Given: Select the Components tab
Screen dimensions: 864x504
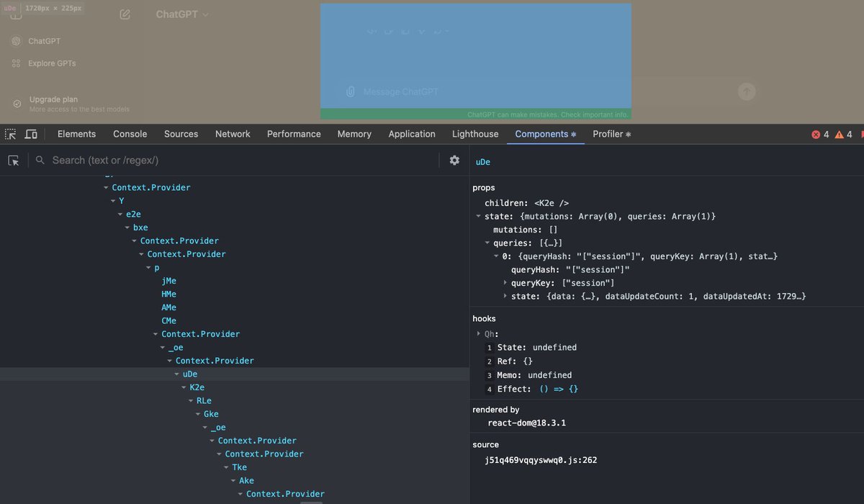Looking at the screenshot, I should 546,134.
